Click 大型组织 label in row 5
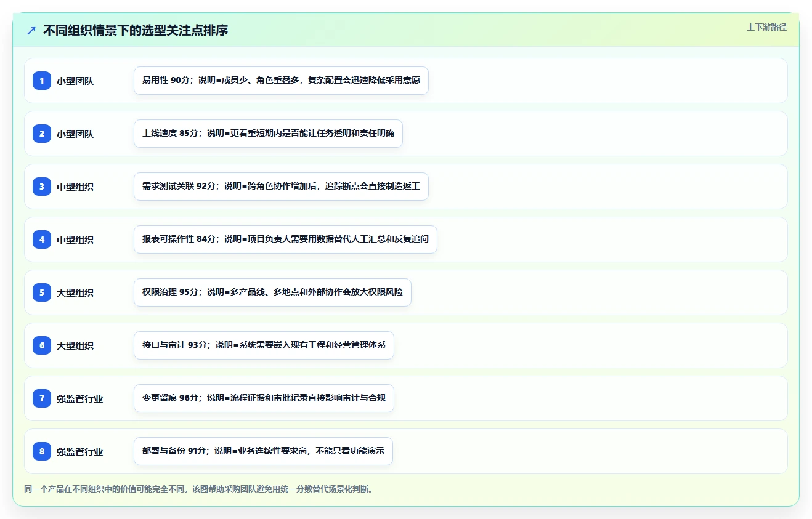The height and width of the screenshot is (519, 812). (x=75, y=292)
